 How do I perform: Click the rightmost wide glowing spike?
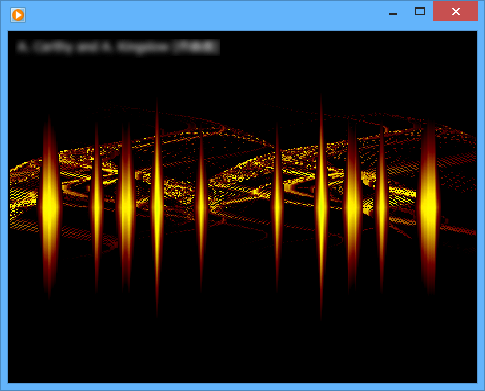point(428,207)
